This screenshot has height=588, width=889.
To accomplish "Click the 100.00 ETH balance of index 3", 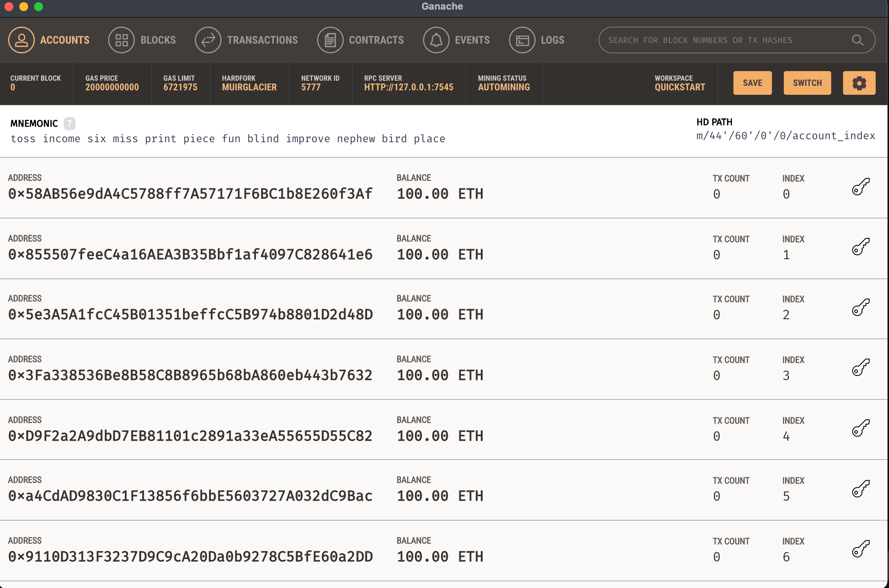I will (x=440, y=375).
